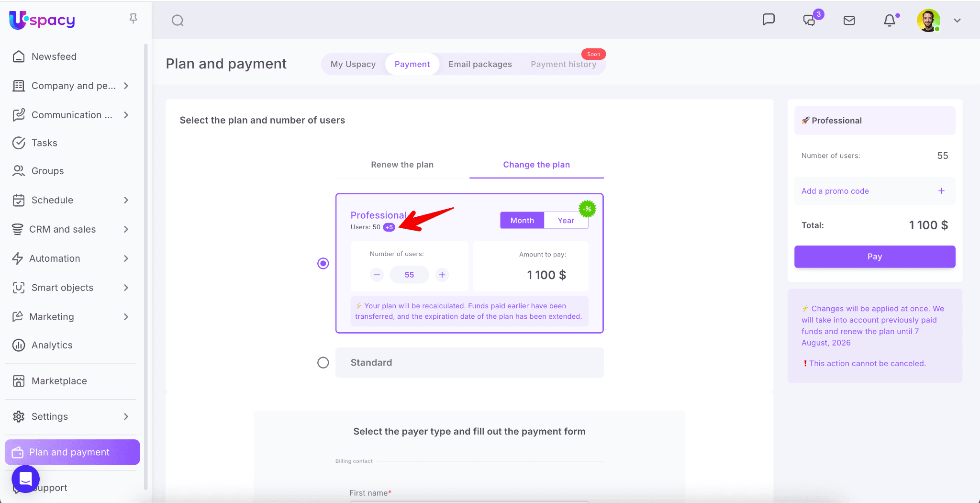The image size is (980, 503).
Task: Expand the CRM and sales menu
Action: (126, 229)
